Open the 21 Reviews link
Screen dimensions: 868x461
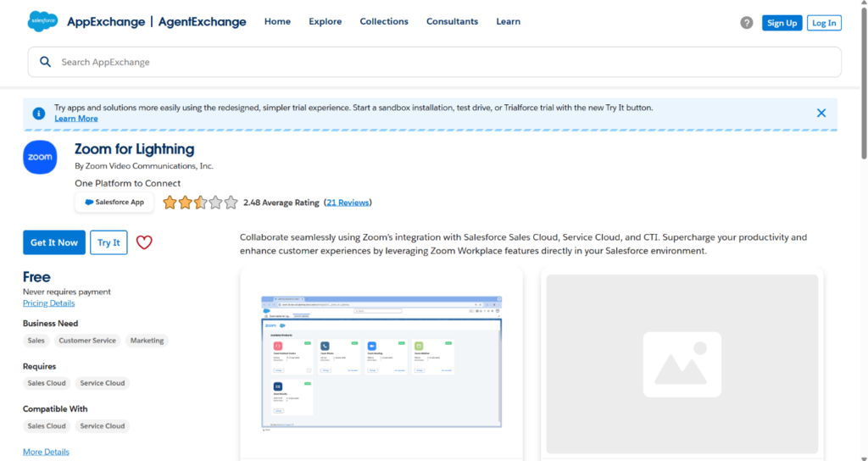pyautogui.click(x=348, y=203)
